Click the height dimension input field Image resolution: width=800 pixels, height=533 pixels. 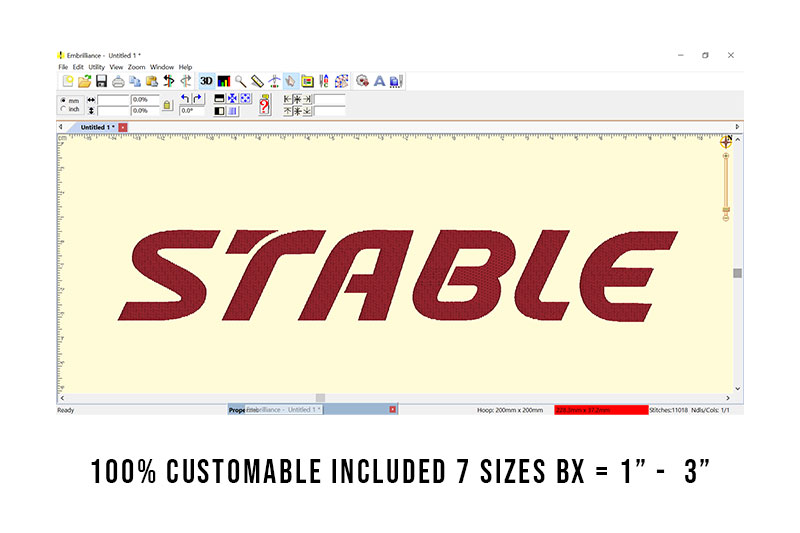113,111
